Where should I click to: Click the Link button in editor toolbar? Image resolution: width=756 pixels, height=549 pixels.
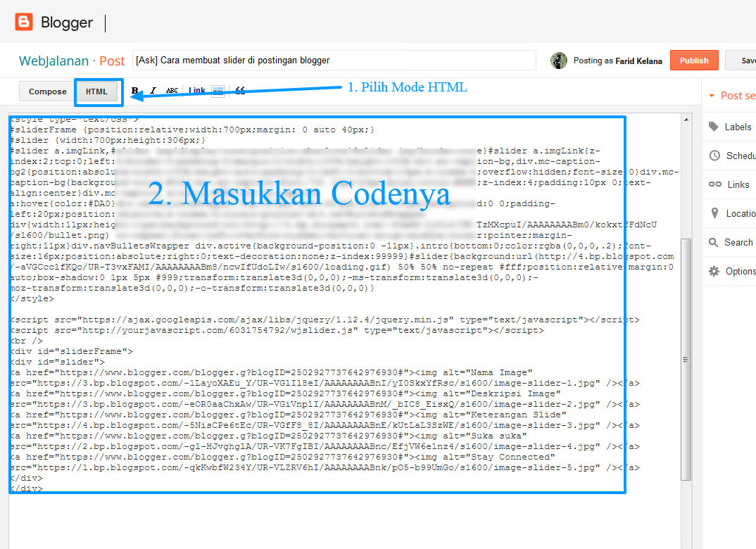coord(196,91)
